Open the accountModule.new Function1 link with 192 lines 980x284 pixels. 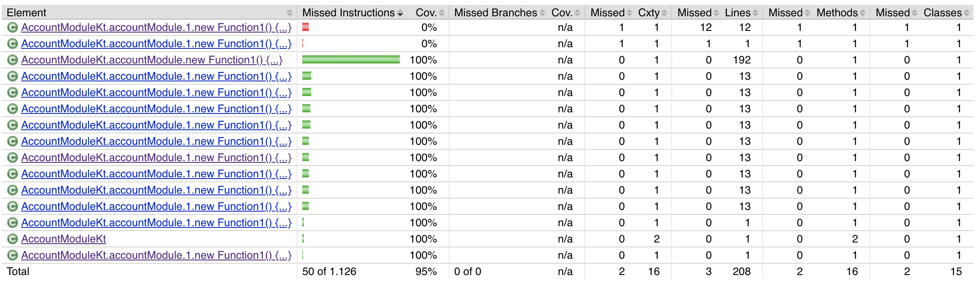(x=152, y=60)
